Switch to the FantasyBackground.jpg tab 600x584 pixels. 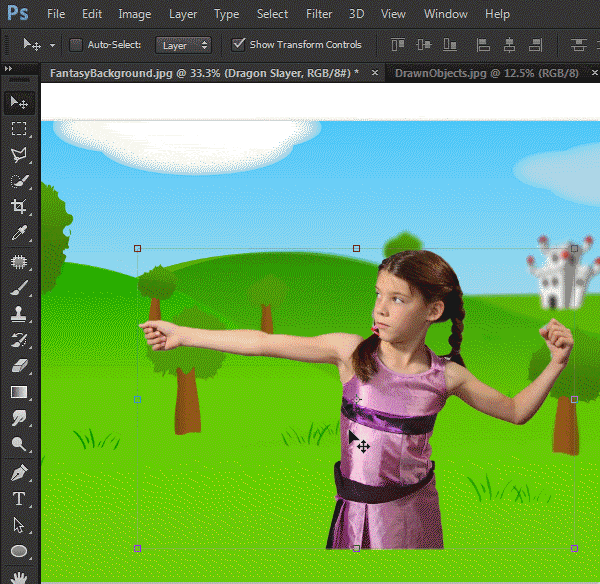pos(204,73)
